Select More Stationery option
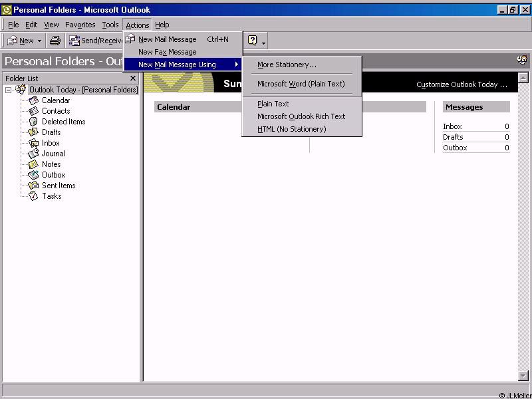532x399 pixels. pos(302,65)
